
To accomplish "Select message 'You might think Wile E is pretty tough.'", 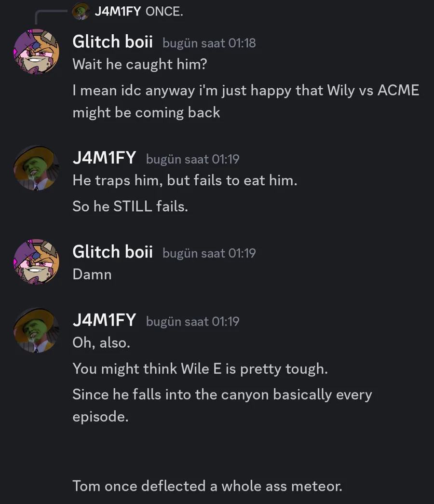I will 200,368.
